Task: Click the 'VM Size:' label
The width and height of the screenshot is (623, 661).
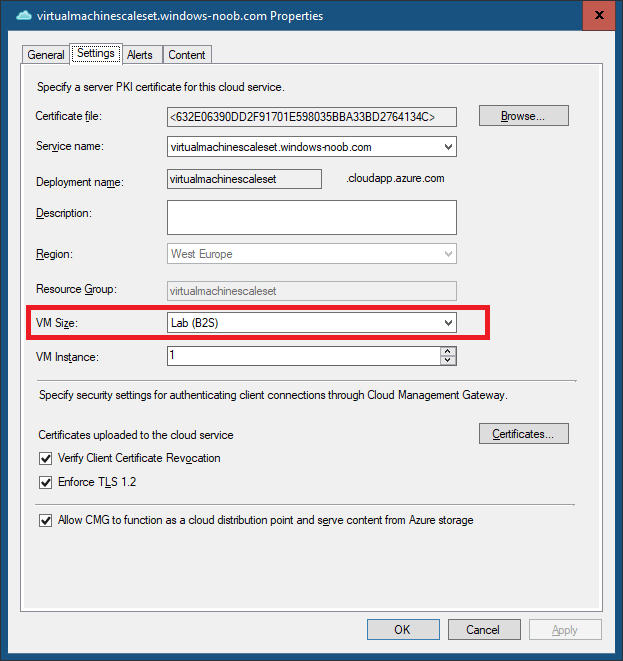Action: point(57,323)
